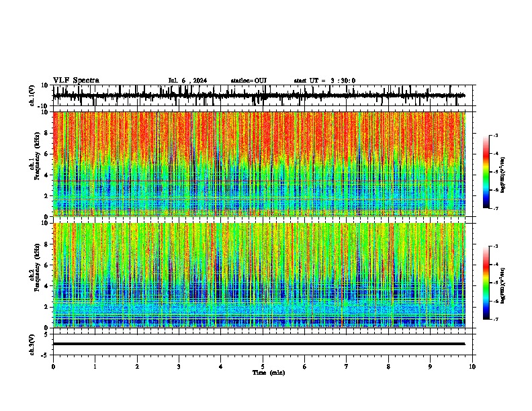The image size is (532, 411).
Task: Click the ch.2 color bar log(PSD) label
Action: point(502,285)
